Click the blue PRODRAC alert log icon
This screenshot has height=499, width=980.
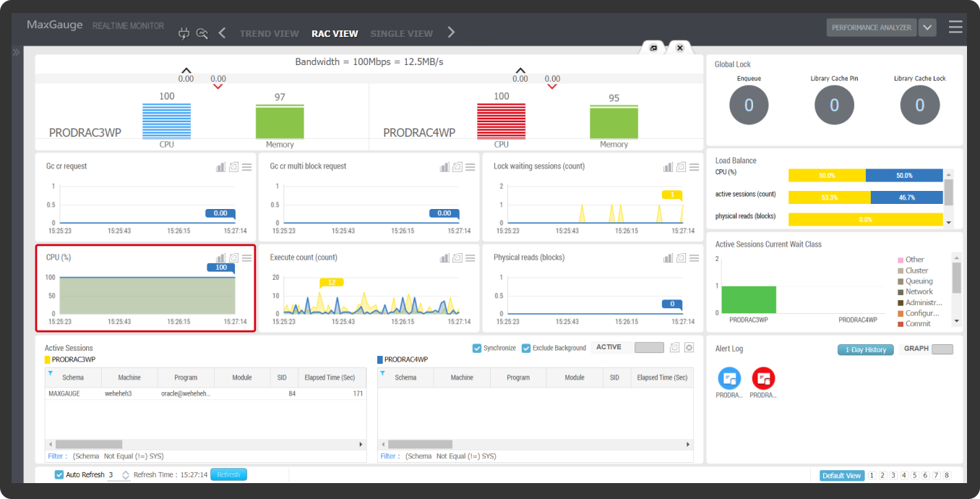(729, 378)
